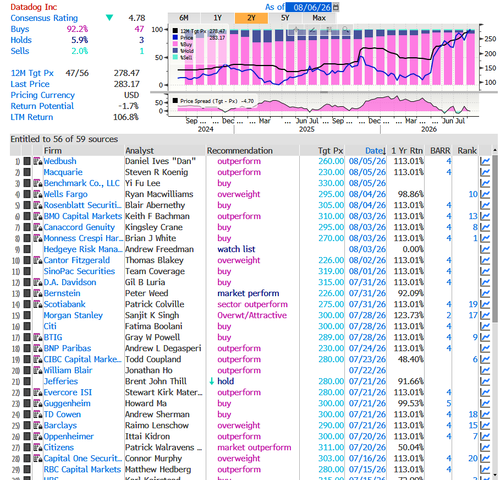Open report document icon next to Wells Fargo
This screenshot has height=480, width=500.
(38, 194)
